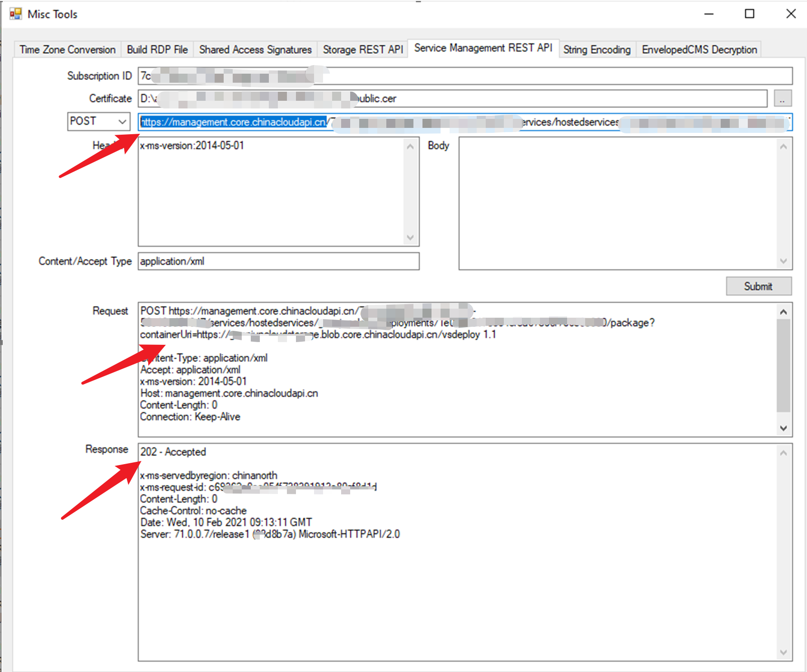Click inside the Headers text area
The width and height of the screenshot is (807, 672).
coord(271,194)
